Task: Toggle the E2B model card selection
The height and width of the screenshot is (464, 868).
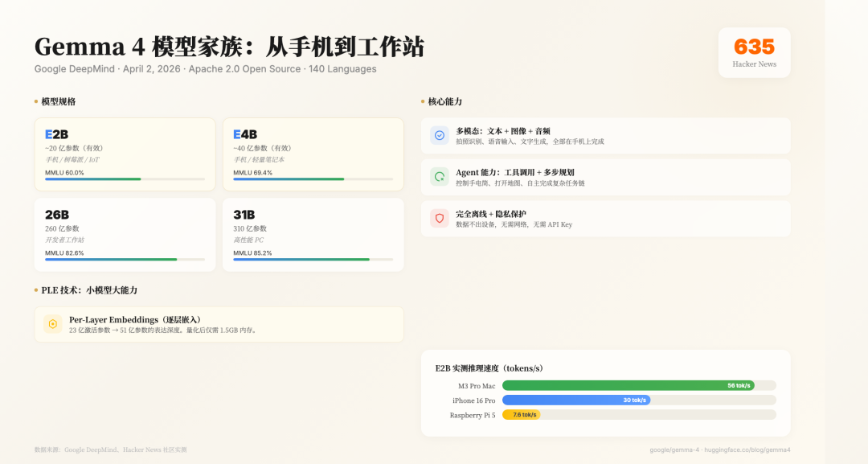Action: click(125, 154)
